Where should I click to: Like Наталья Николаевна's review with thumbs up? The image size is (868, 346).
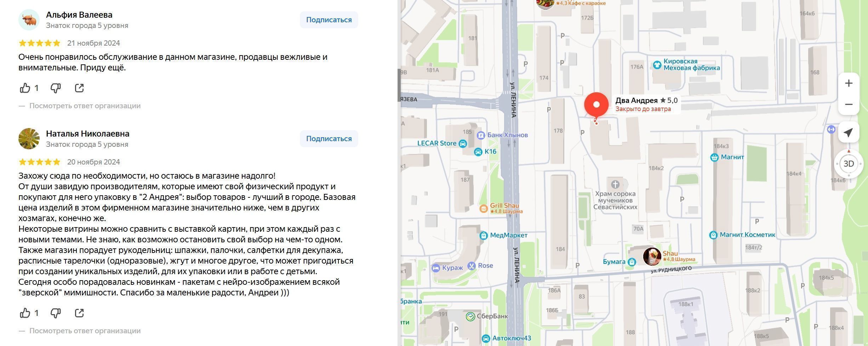25,313
